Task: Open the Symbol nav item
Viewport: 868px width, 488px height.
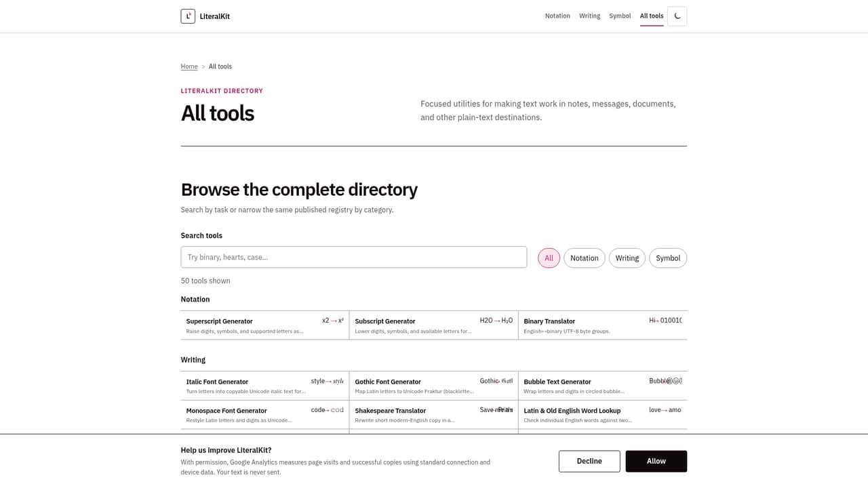Action: pos(620,16)
